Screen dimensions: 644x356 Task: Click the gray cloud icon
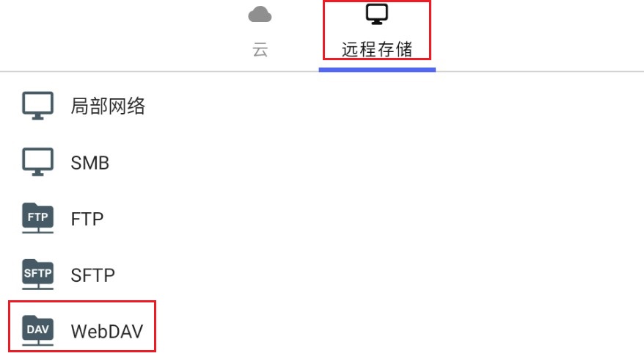pyautogui.click(x=260, y=15)
